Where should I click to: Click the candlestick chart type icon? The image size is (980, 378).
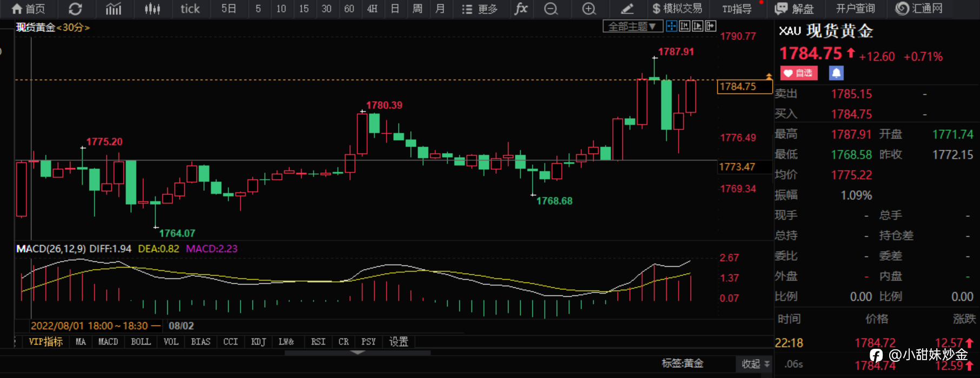152,9
